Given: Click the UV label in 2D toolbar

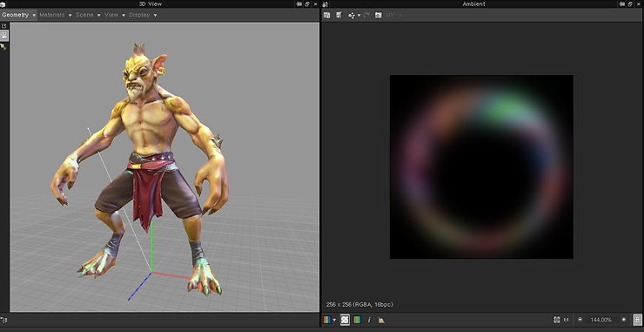Looking at the screenshot, I should tap(390, 15).
